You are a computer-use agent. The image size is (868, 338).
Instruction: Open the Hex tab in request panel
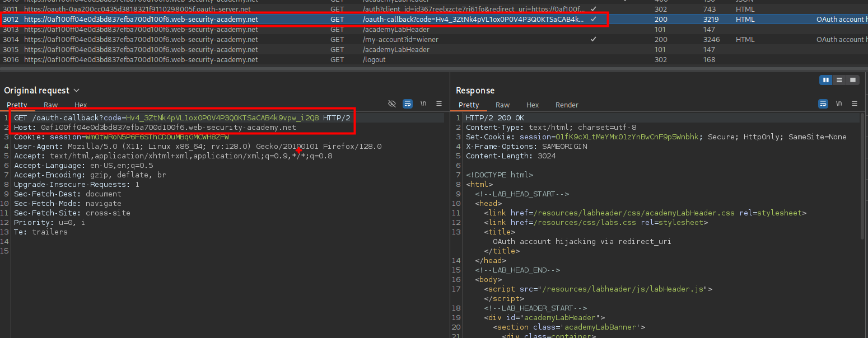(81, 105)
